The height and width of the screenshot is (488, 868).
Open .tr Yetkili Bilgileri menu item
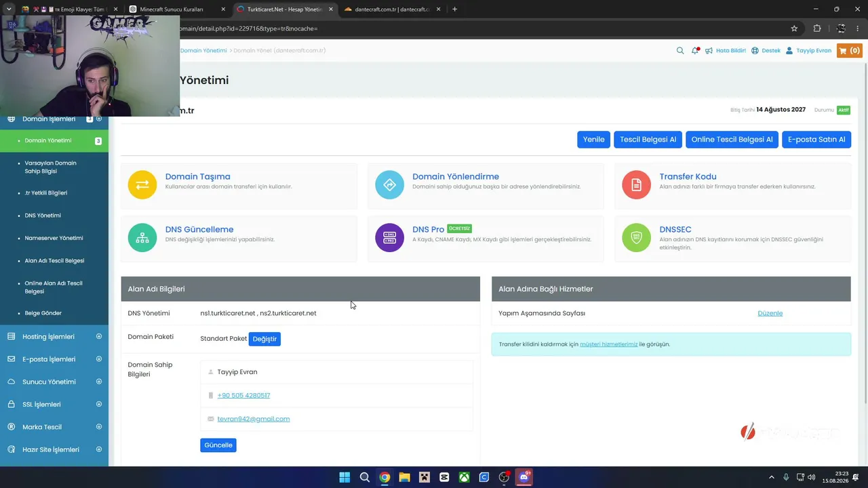click(x=45, y=192)
